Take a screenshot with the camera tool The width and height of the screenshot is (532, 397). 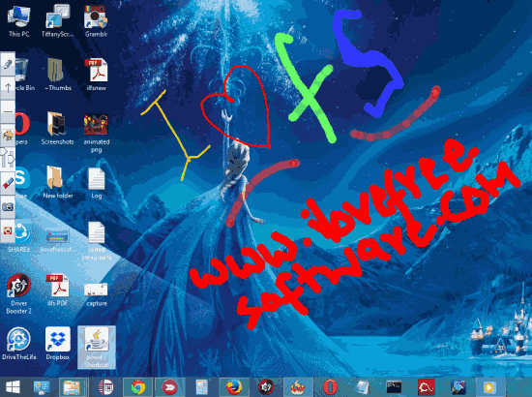8,206
